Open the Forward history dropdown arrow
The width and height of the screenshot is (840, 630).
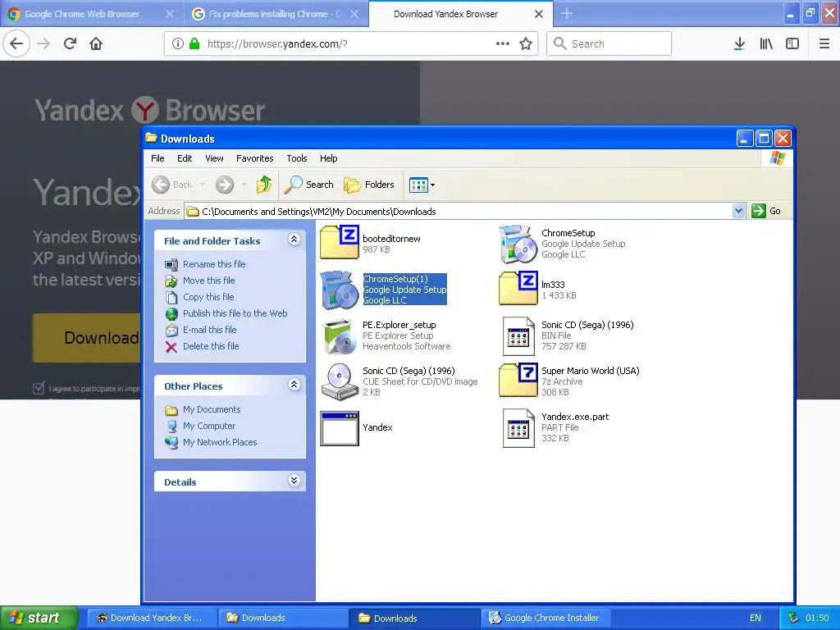[x=244, y=185]
